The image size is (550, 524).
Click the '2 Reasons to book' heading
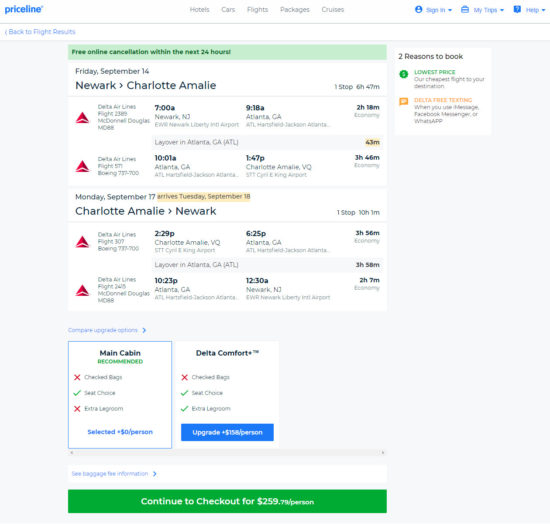point(430,56)
